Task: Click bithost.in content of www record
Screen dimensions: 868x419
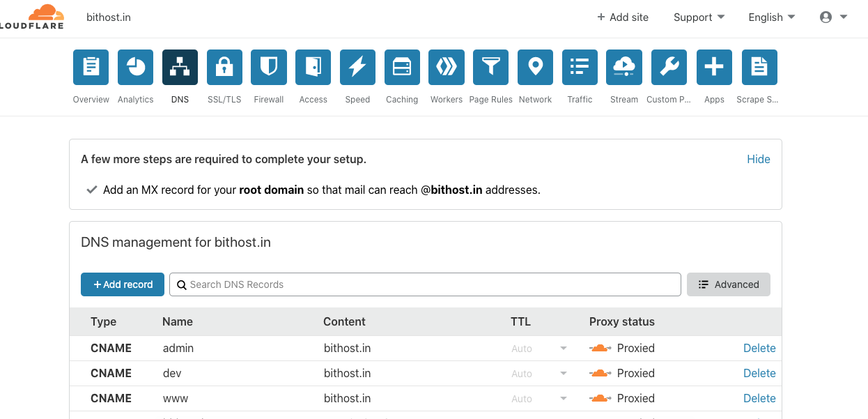Action: coord(347,398)
